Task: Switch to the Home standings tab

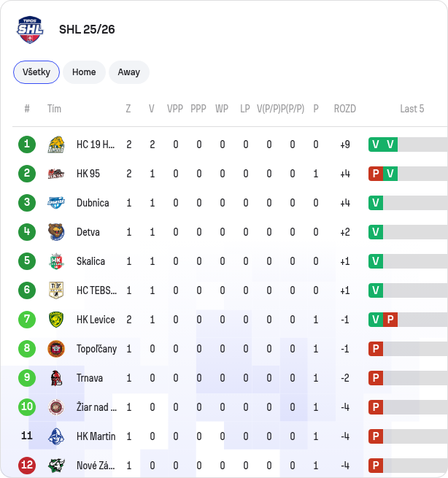Action: pos(84,72)
